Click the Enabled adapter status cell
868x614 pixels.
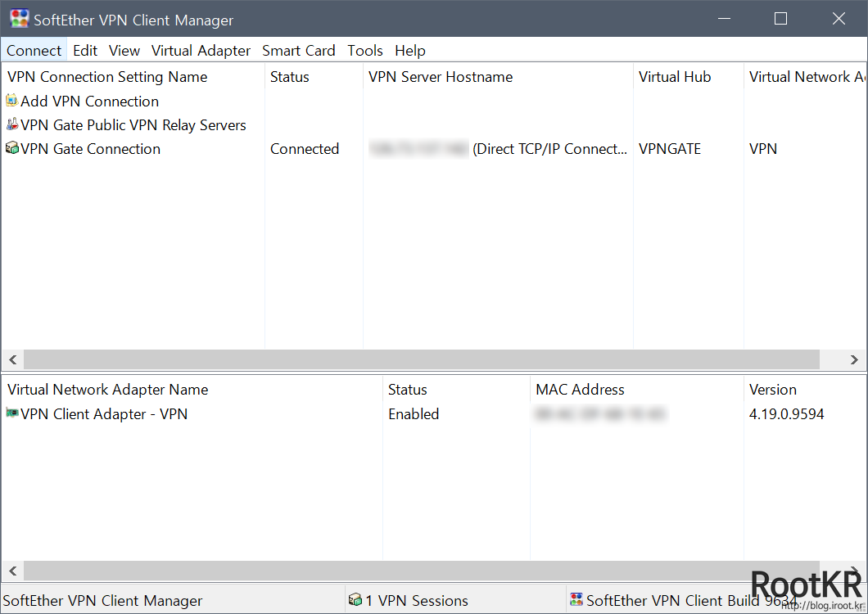pyautogui.click(x=414, y=414)
